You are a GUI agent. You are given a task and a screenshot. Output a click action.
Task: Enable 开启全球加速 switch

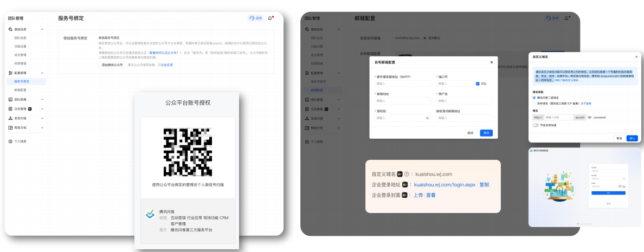pos(536,125)
